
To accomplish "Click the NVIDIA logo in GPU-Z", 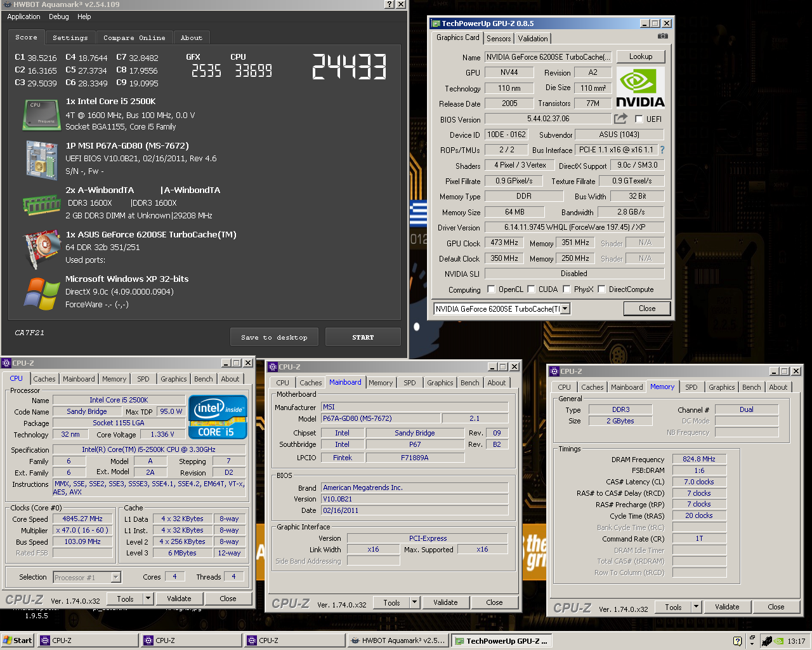I will point(641,88).
